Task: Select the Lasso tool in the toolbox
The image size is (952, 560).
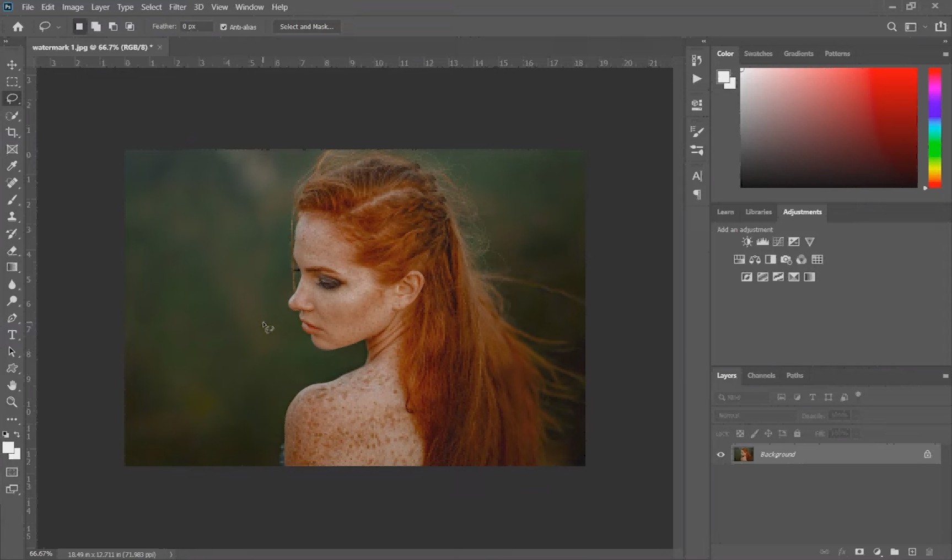Action: coord(12,99)
